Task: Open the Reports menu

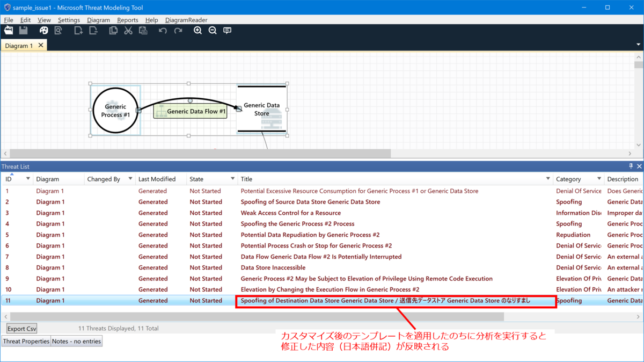Action: pyautogui.click(x=128, y=20)
